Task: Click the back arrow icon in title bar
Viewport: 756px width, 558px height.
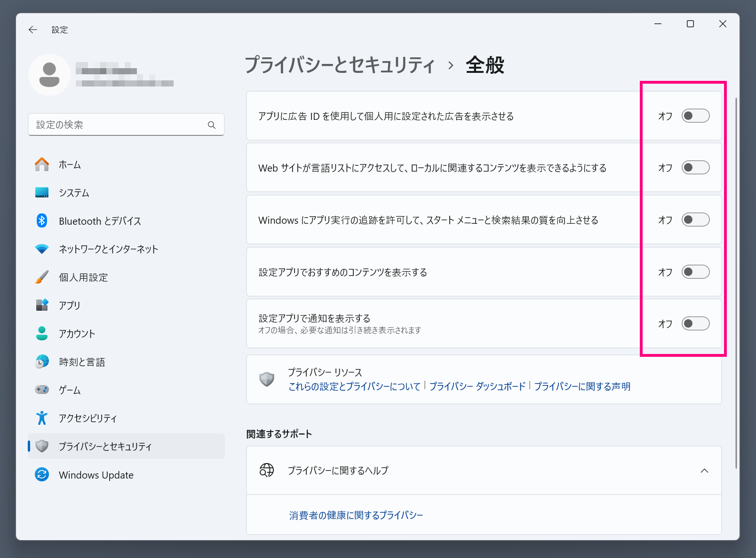Action: click(x=32, y=30)
